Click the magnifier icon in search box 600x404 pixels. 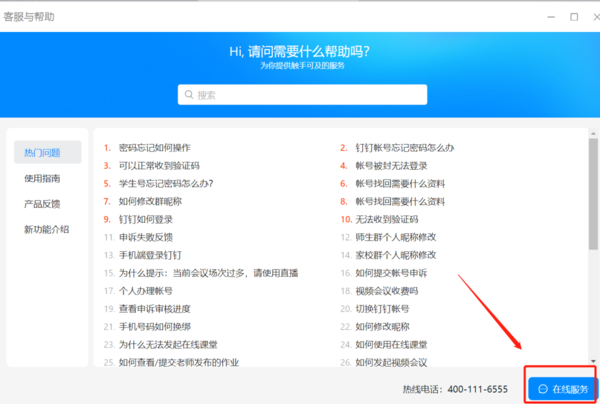(x=188, y=95)
